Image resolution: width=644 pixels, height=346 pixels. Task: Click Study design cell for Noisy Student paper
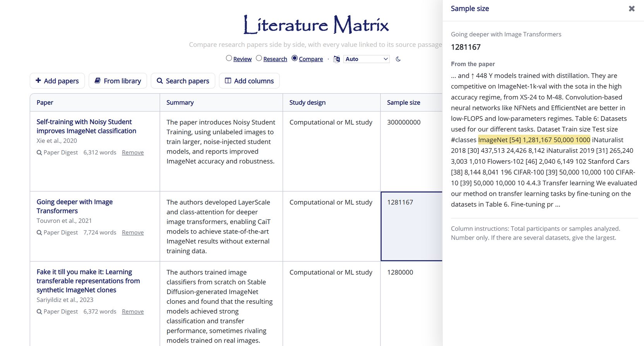332,151
